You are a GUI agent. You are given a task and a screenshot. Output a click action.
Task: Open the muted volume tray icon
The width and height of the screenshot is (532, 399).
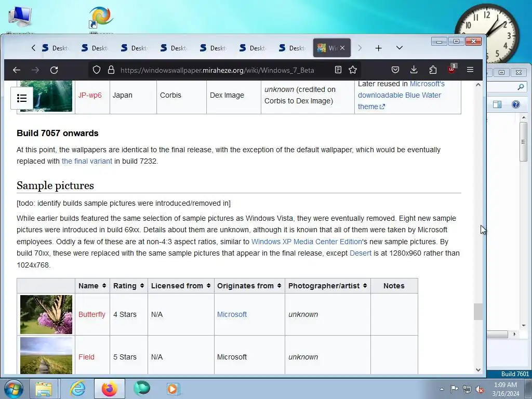(480, 389)
